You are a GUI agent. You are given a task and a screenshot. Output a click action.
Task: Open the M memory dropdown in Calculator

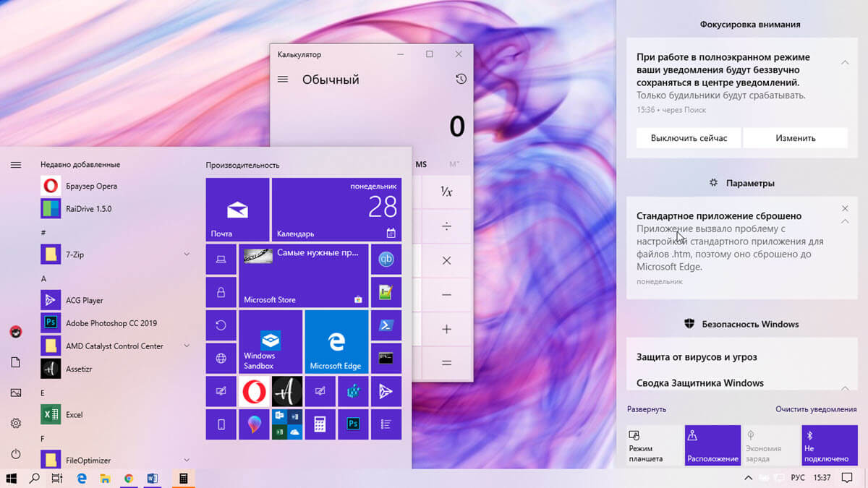(455, 164)
